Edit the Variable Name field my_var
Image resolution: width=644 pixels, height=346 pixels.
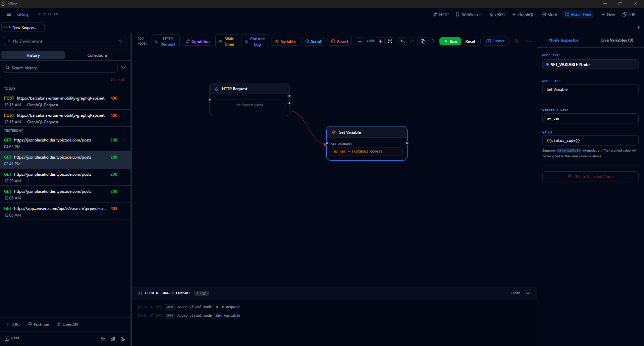pos(590,118)
